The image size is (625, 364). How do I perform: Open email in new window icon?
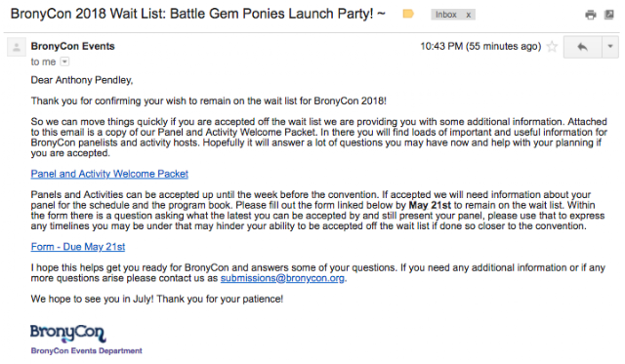point(609,15)
